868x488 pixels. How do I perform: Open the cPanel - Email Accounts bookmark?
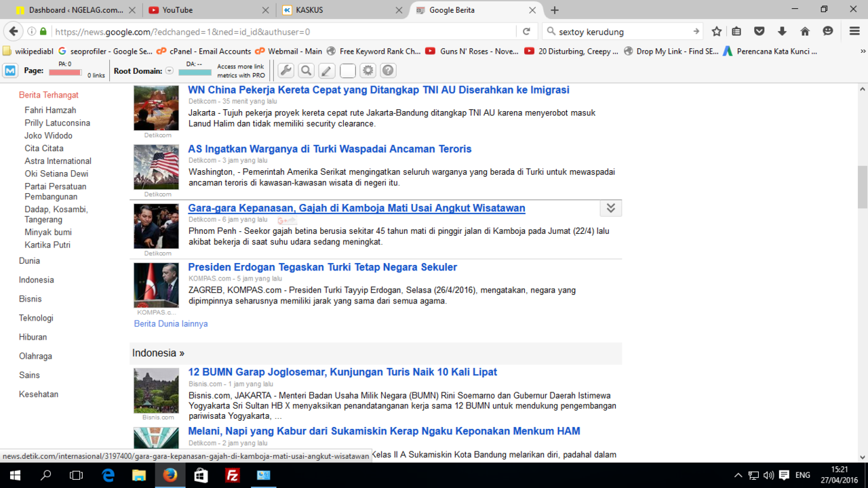[x=203, y=51]
